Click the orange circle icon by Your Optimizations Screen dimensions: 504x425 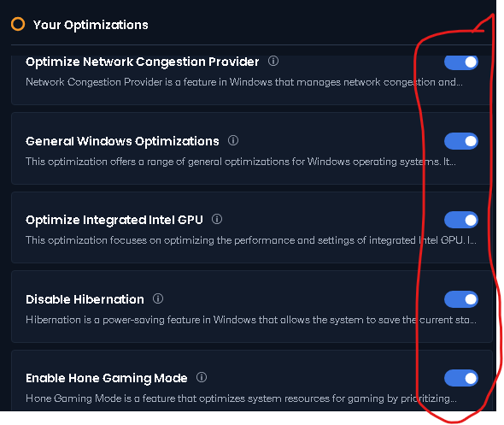pos(18,24)
